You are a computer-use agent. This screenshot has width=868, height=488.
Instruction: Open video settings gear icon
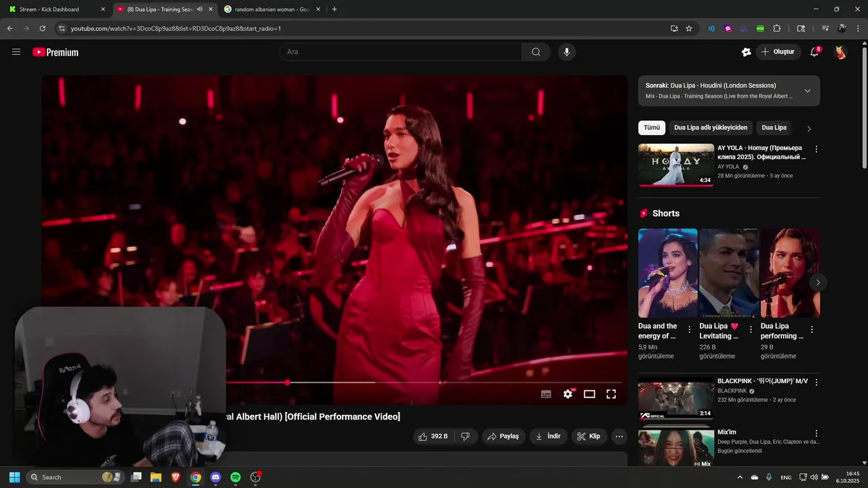tap(568, 394)
